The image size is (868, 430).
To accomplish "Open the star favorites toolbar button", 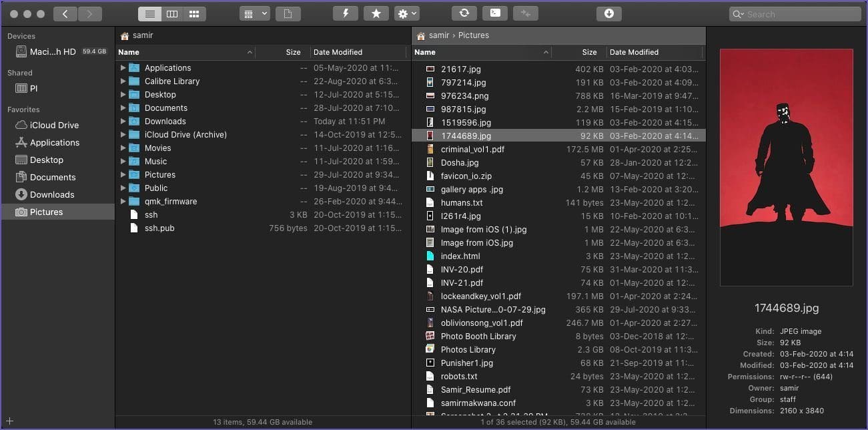I will point(376,13).
